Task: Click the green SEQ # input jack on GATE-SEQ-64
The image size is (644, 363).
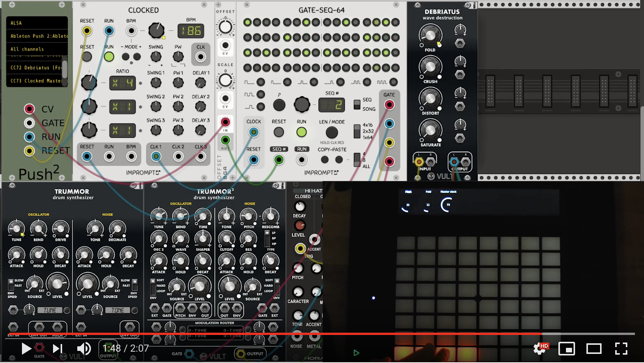Action: pos(279,160)
